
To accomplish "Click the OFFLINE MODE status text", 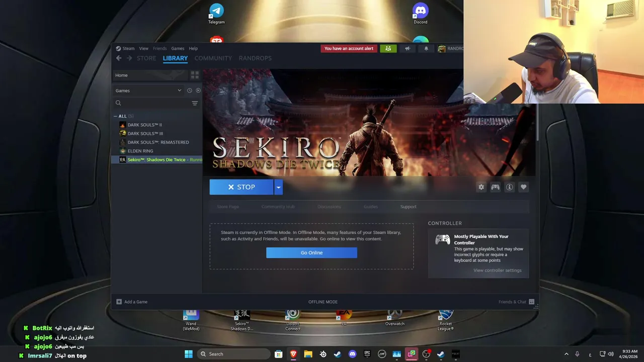I will 323,302.
